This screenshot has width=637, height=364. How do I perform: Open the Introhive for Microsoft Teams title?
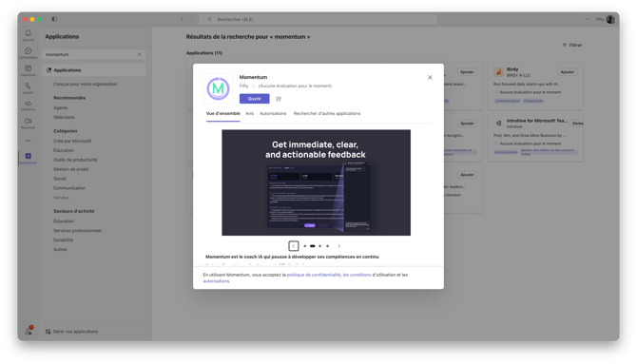tap(537, 121)
